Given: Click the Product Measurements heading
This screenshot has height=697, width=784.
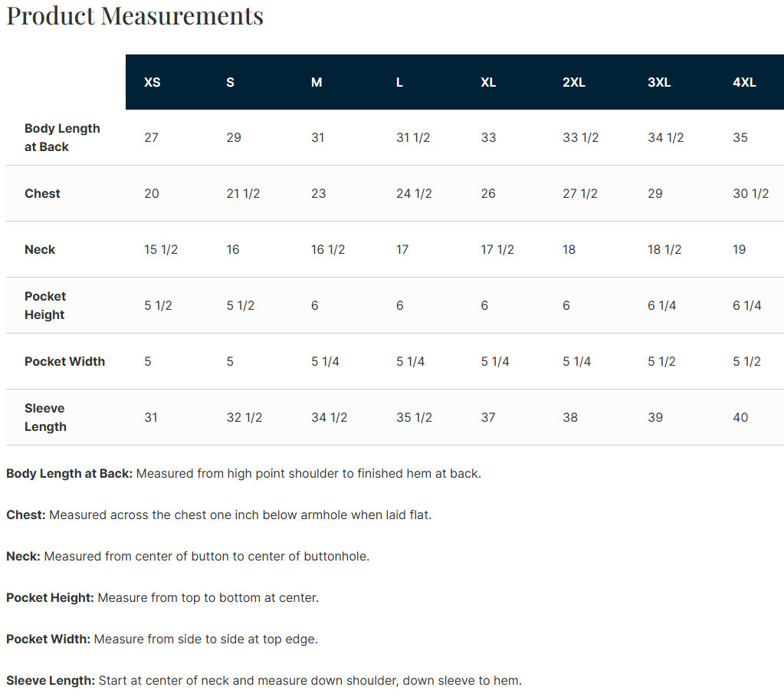Looking at the screenshot, I should click(x=135, y=15).
